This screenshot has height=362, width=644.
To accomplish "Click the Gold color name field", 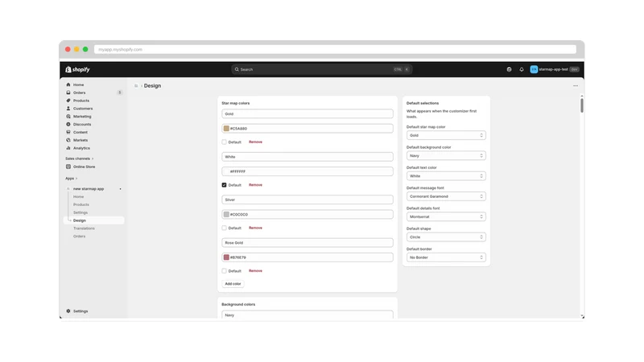I will tap(308, 113).
